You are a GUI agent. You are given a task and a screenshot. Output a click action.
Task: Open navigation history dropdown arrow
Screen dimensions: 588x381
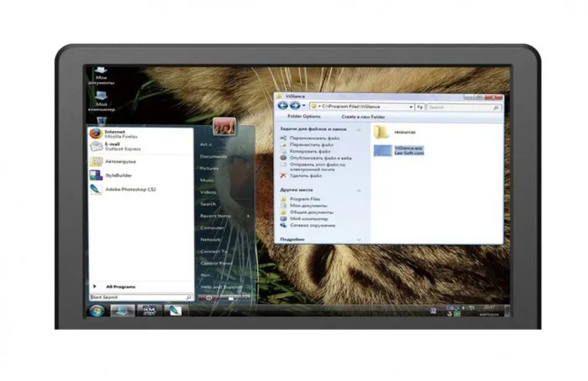[304, 106]
